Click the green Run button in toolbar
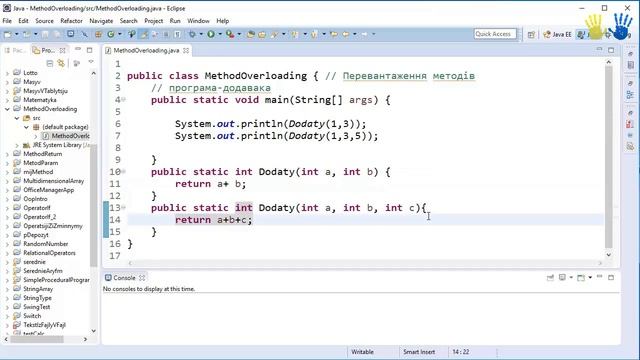This screenshot has height=360, width=640. pos(211,35)
